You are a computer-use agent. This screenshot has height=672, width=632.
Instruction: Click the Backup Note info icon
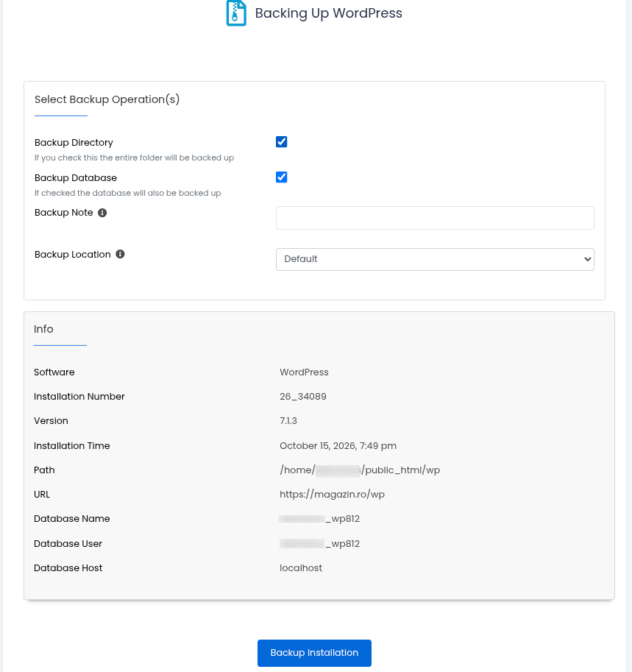click(x=102, y=213)
